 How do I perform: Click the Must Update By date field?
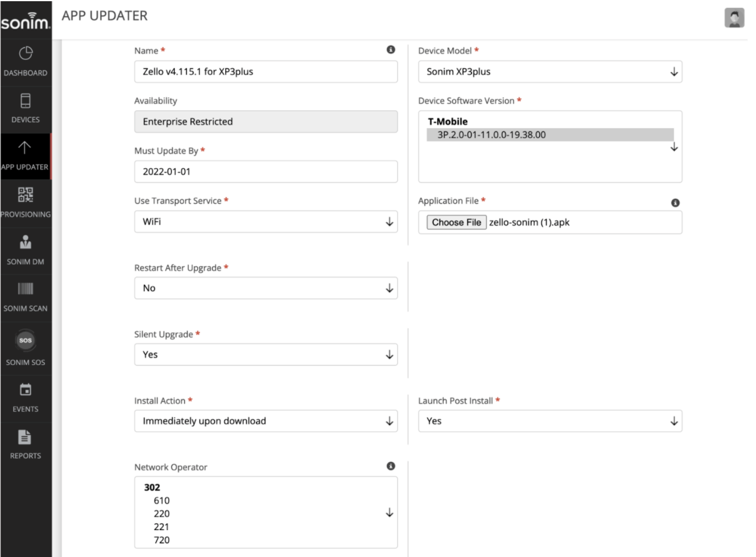coord(265,171)
